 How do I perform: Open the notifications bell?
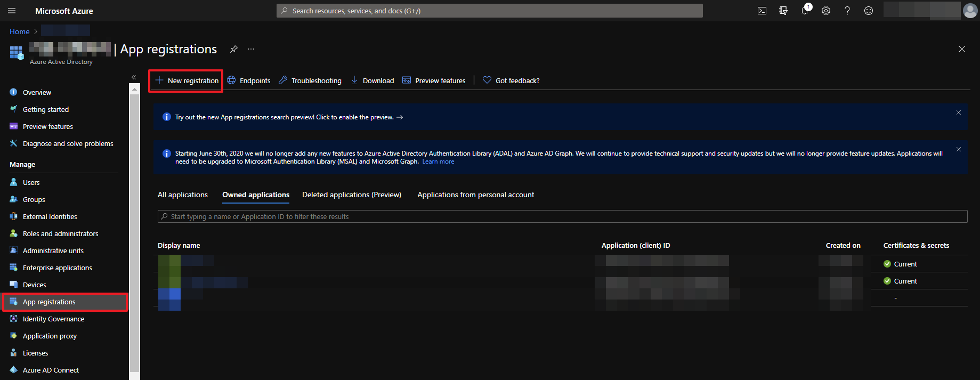pyautogui.click(x=805, y=11)
